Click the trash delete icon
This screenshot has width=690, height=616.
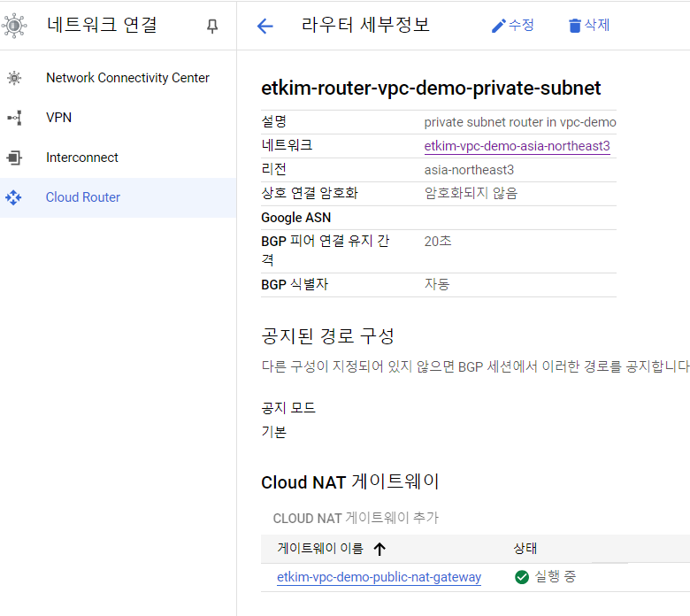click(x=575, y=26)
